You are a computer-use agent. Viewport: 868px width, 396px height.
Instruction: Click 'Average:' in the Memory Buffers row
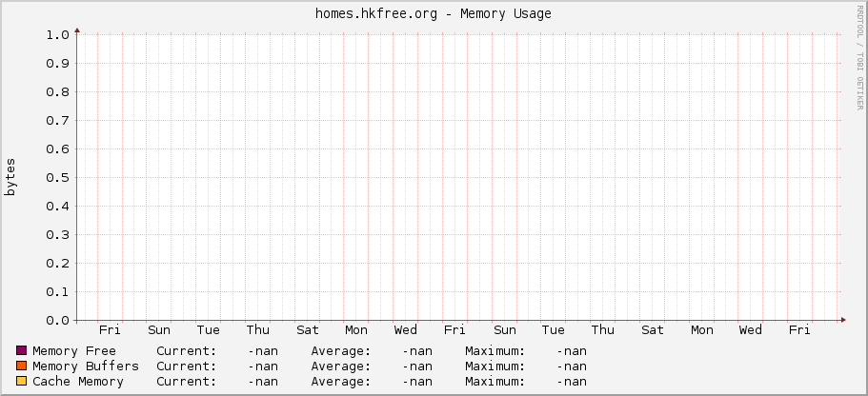coord(341,366)
